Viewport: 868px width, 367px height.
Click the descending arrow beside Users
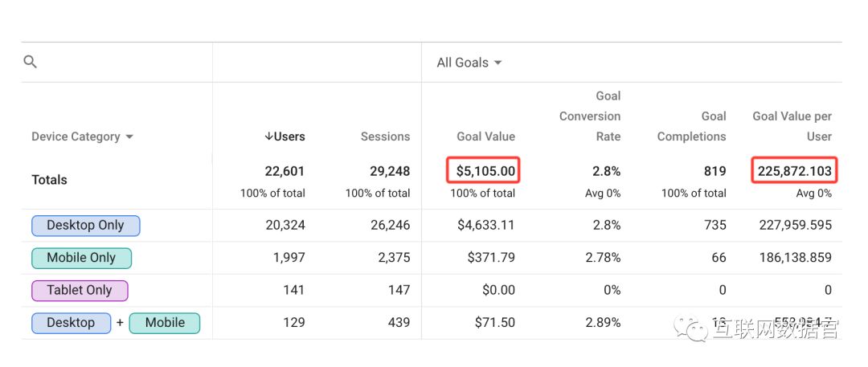[x=268, y=137]
